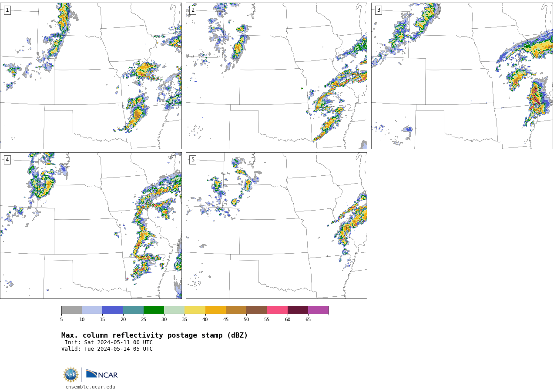Open ensemble member 2 reflectivity map
The height and width of the screenshot is (392, 557).
[276, 76]
